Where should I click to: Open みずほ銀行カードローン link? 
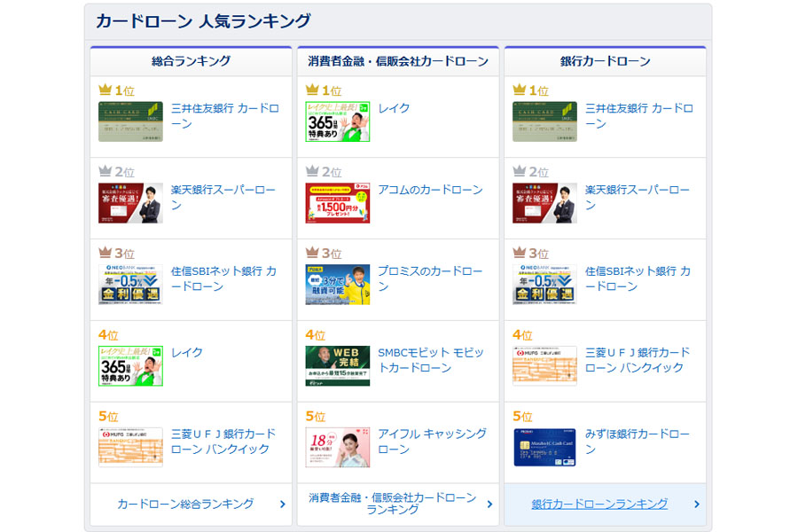coord(638,442)
